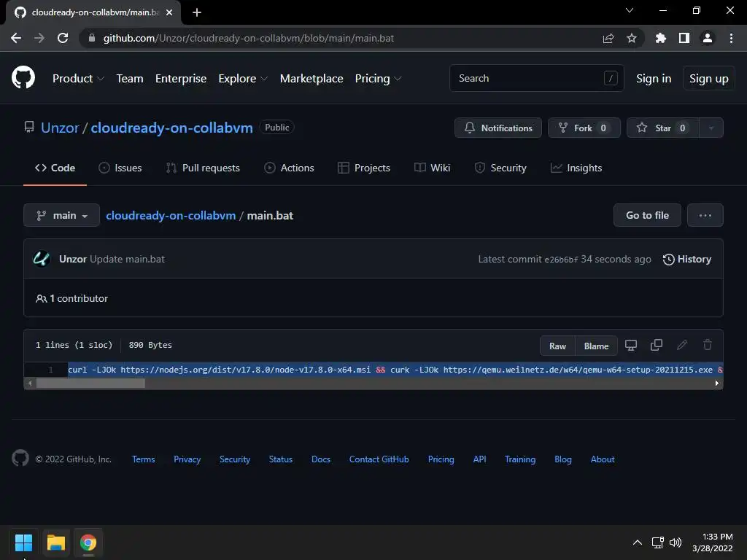
Task: Open raw file in desktop icon
Action: (631, 345)
